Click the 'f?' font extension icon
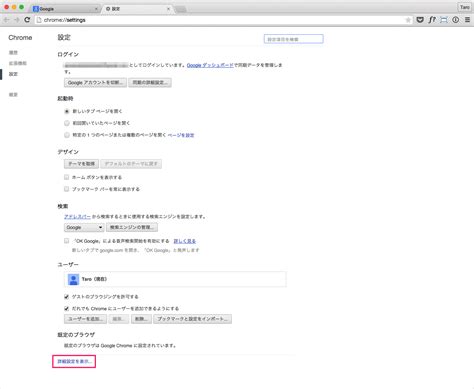Screen dimensions: 474x389 pyautogui.click(x=432, y=20)
